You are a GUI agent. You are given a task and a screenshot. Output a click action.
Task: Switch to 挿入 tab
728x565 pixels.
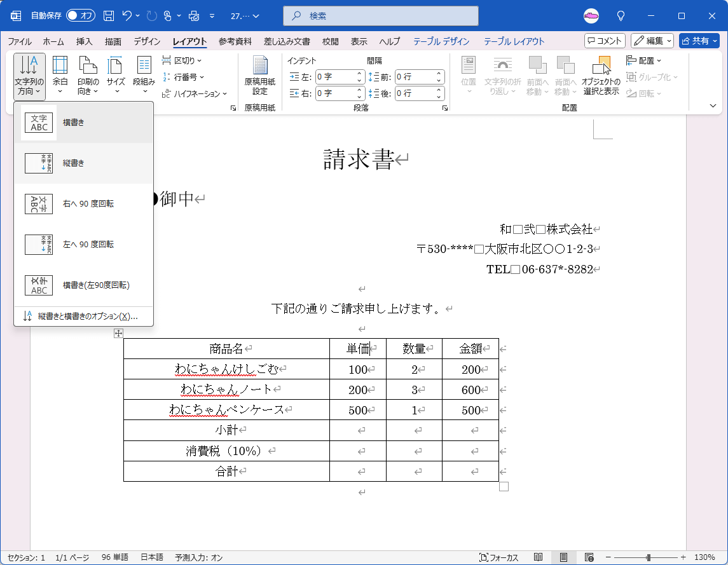(84, 41)
